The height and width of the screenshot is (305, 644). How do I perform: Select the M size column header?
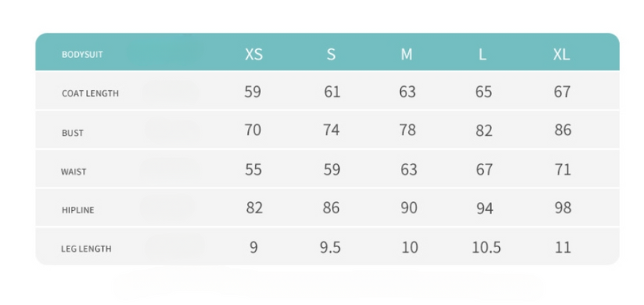[x=407, y=54]
